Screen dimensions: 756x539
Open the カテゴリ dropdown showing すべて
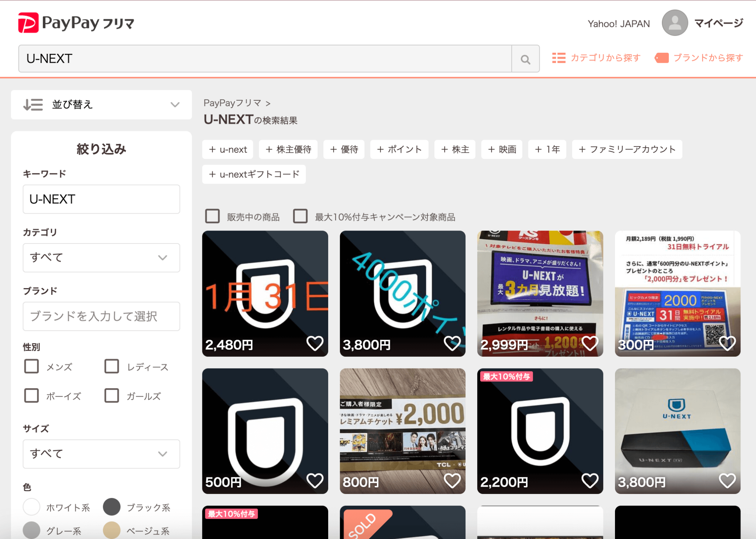pyautogui.click(x=101, y=258)
